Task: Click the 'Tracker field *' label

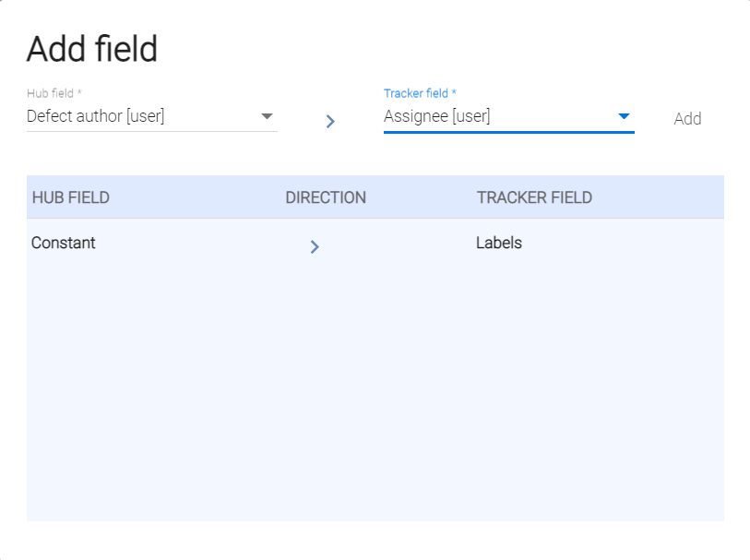Action: pos(420,93)
